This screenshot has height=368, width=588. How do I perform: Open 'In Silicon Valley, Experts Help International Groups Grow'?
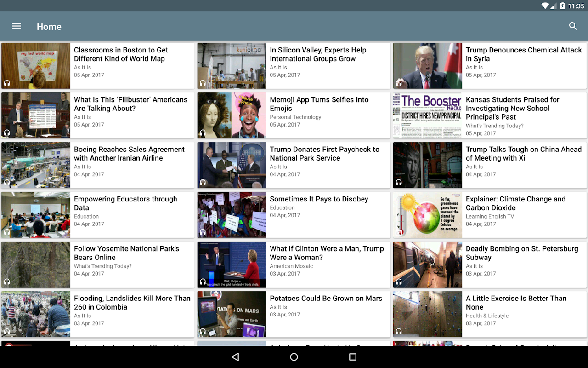pyautogui.click(x=318, y=54)
